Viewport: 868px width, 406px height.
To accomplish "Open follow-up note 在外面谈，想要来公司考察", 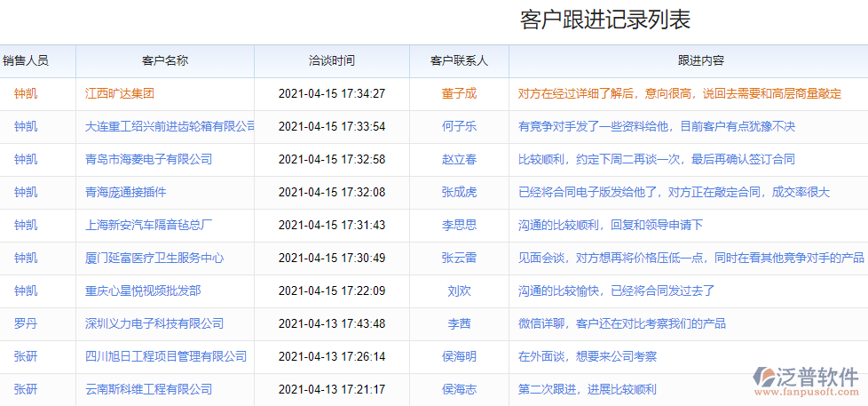I will tap(588, 356).
